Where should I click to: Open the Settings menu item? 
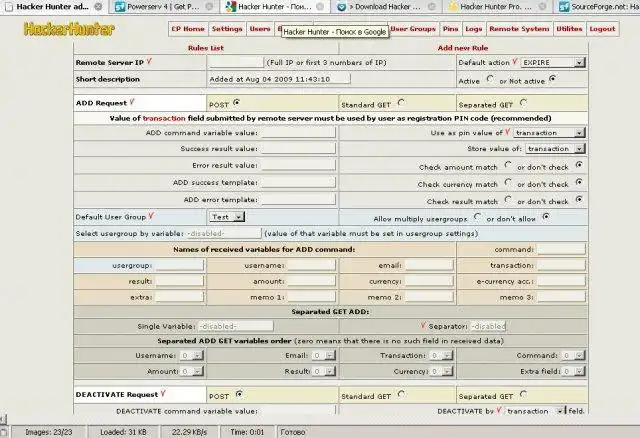tap(227, 29)
